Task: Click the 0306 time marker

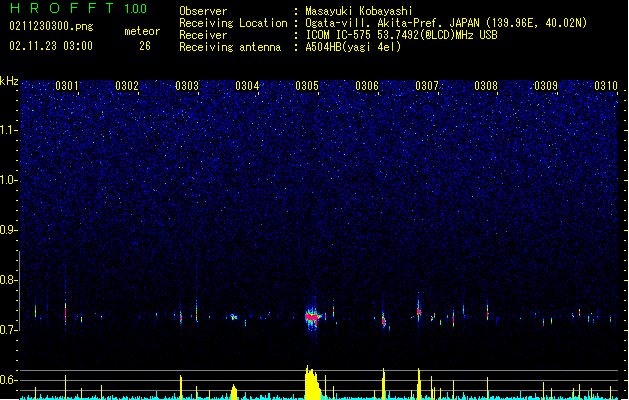Action: click(x=367, y=85)
